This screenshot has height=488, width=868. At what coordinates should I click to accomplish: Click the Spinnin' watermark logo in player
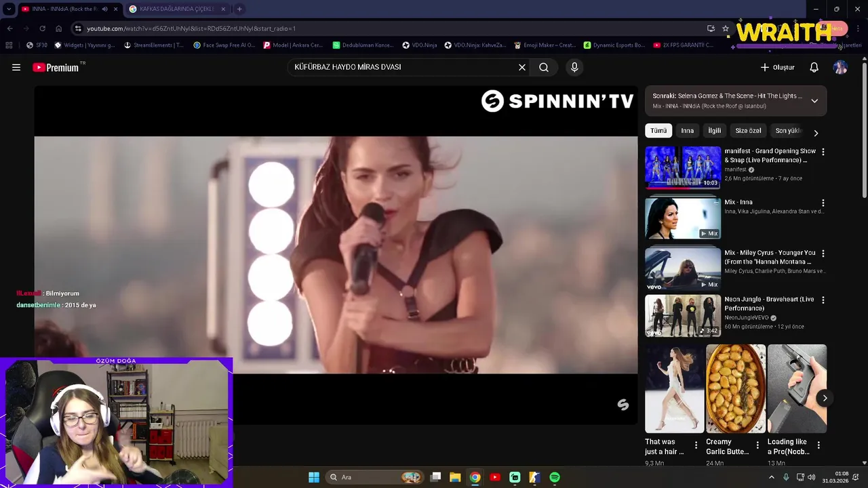(623, 405)
